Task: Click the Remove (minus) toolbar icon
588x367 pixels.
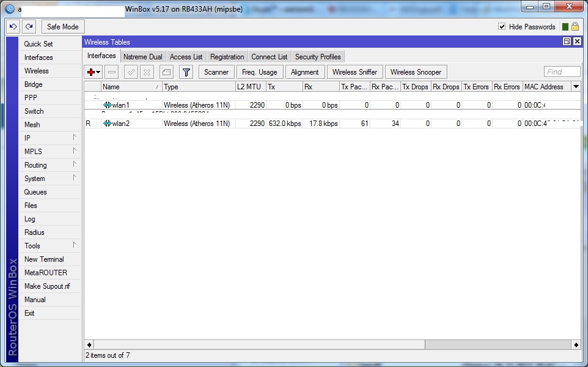Action: tap(112, 72)
